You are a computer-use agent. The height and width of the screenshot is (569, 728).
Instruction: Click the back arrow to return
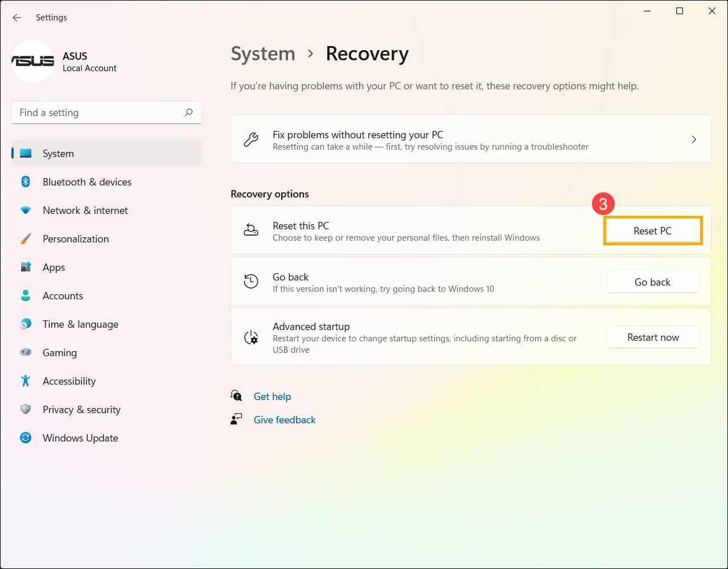pyautogui.click(x=17, y=18)
